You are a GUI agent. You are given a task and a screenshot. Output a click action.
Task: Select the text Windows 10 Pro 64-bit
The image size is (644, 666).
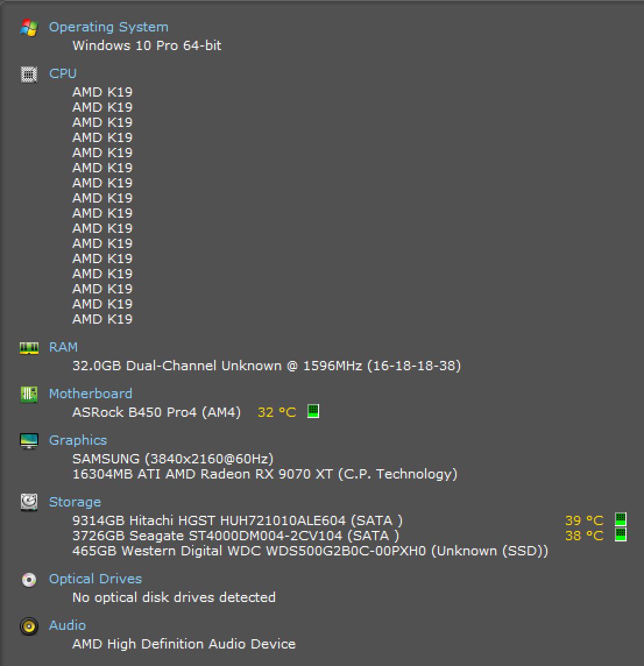pyautogui.click(x=147, y=45)
